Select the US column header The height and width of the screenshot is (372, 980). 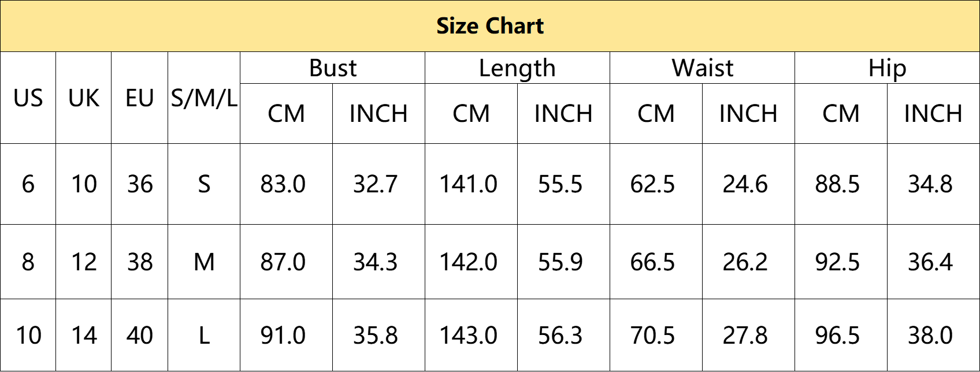click(x=28, y=98)
